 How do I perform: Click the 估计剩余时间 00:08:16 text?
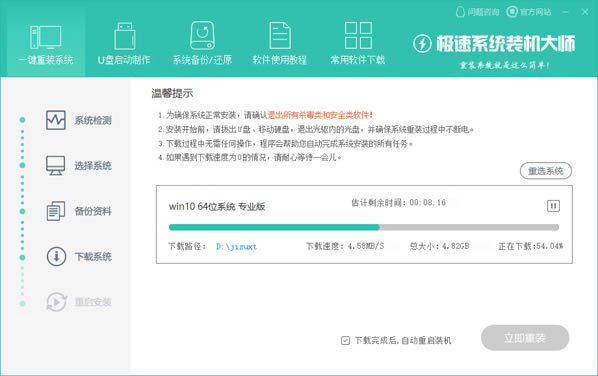pyautogui.click(x=399, y=202)
